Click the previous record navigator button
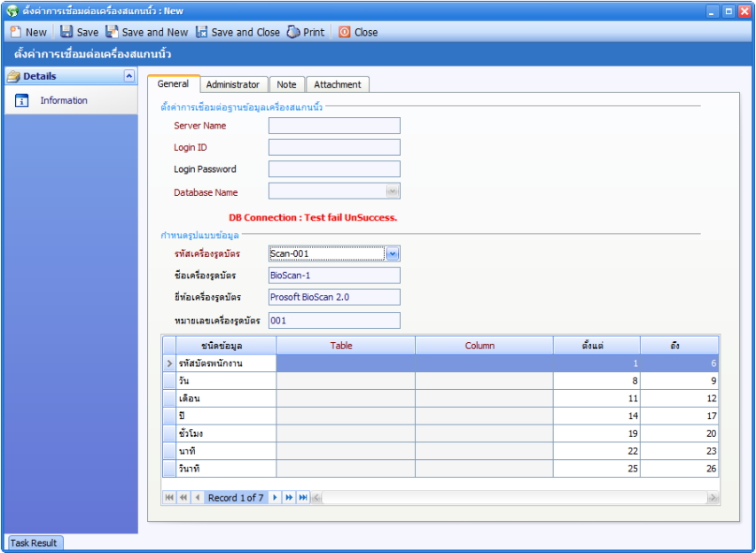This screenshot has width=756, height=553. coord(197,497)
